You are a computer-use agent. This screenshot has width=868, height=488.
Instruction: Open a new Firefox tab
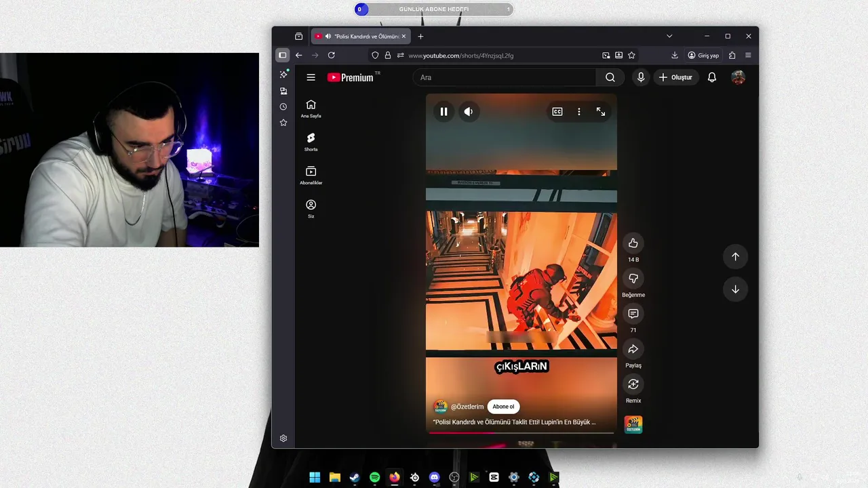tap(420, 37)
